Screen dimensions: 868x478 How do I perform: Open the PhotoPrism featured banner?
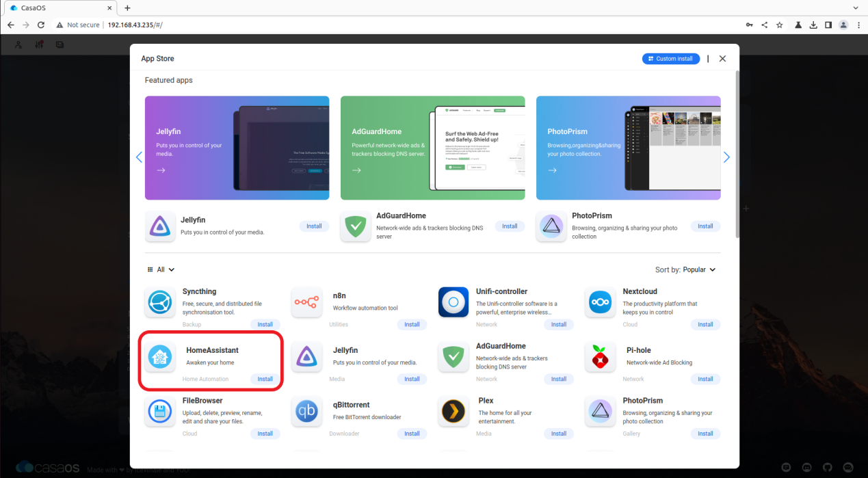coord(629,148)
